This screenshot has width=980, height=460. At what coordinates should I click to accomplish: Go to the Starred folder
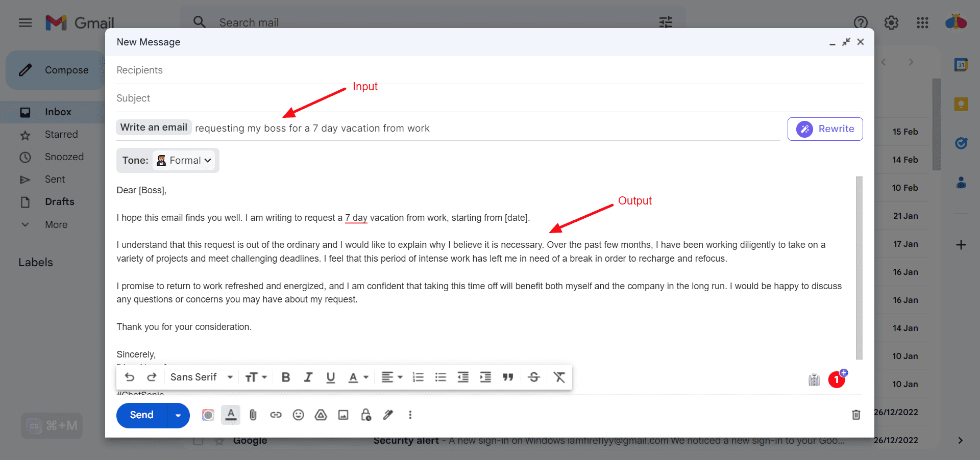pyautogui.click(x=61, y=135)
